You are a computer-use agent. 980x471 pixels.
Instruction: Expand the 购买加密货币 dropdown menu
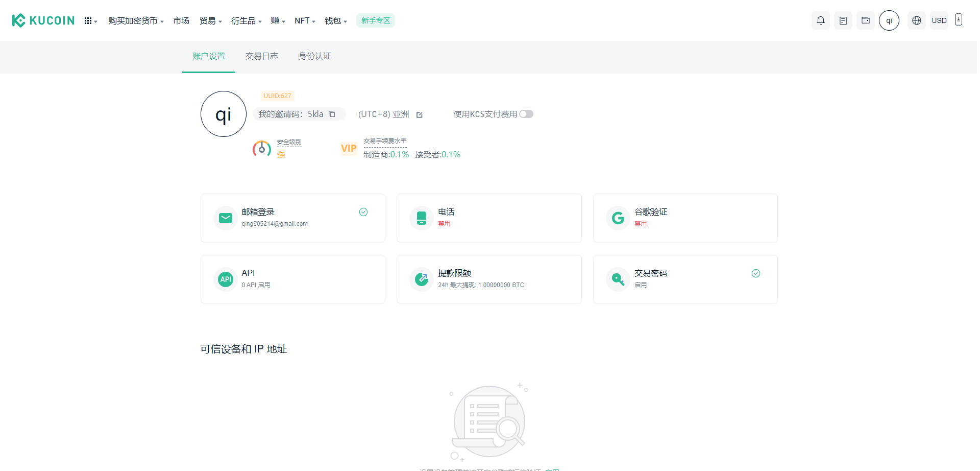click(x=136, y=21)
